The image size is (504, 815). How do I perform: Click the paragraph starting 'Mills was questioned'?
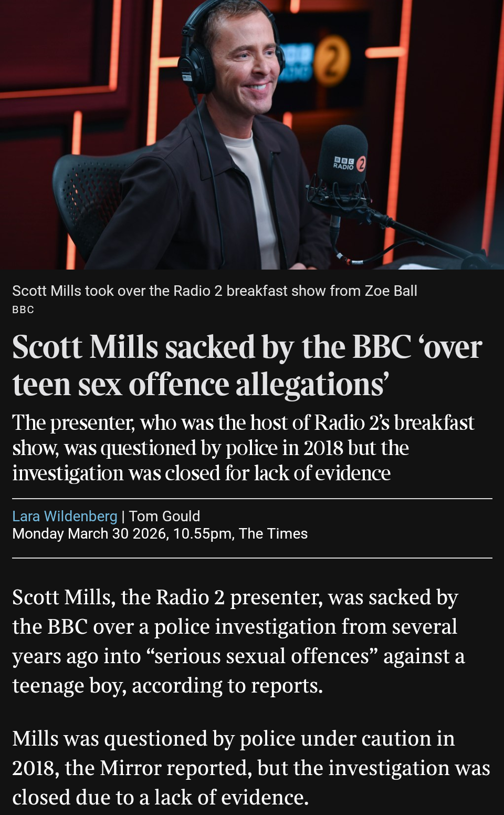251,768
